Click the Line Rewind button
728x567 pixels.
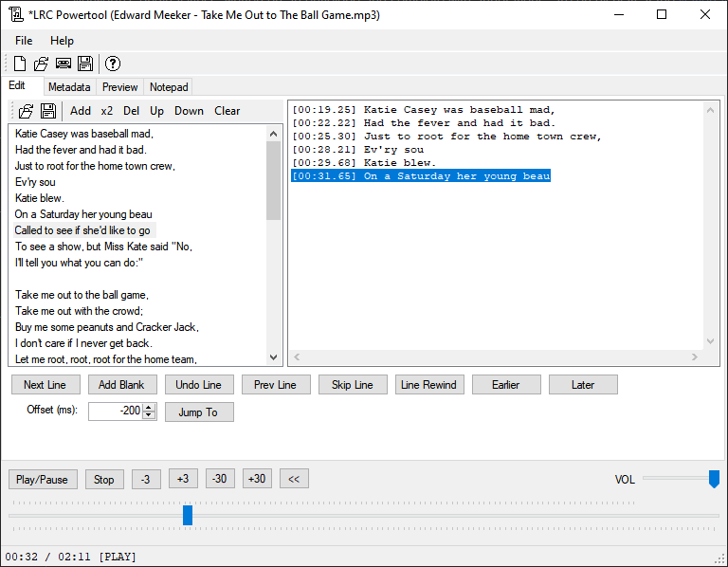point(429,385)
